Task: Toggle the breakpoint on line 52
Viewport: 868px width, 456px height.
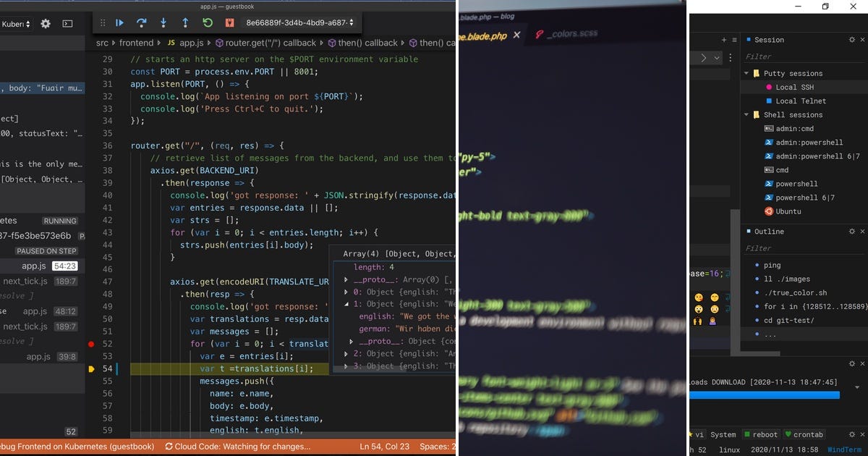Action: pos(90,345)
